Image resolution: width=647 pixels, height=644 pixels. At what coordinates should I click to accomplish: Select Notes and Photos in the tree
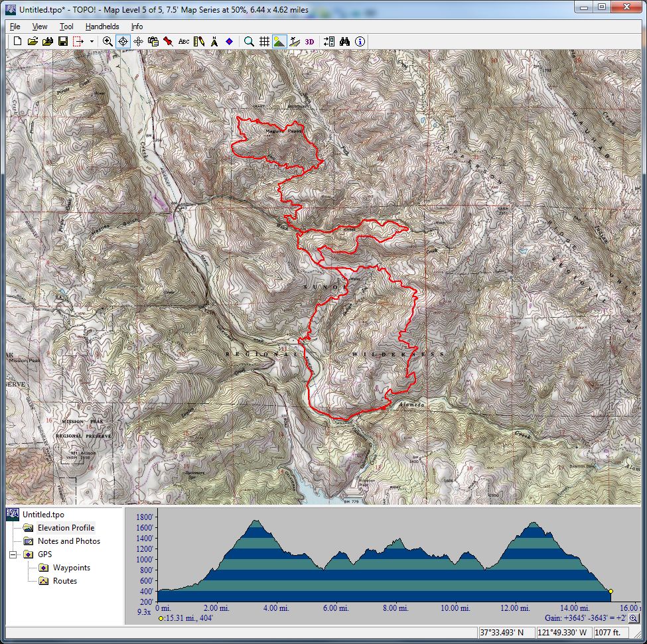(69, 541)
